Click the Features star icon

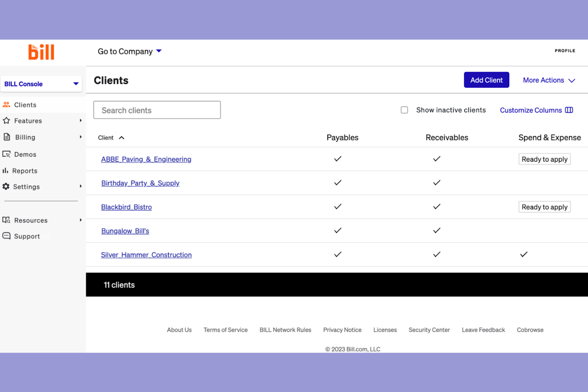(6, 120)
